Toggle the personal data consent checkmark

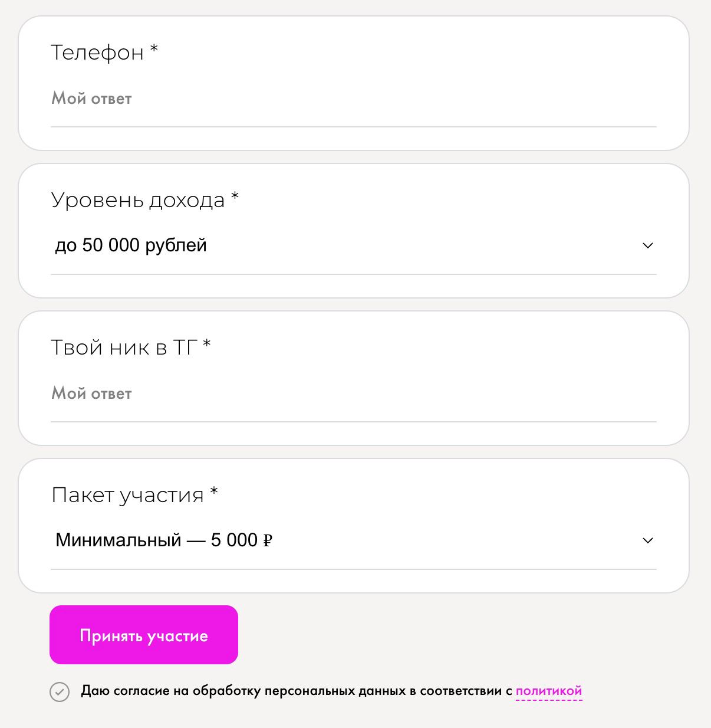tap(60, 691)
